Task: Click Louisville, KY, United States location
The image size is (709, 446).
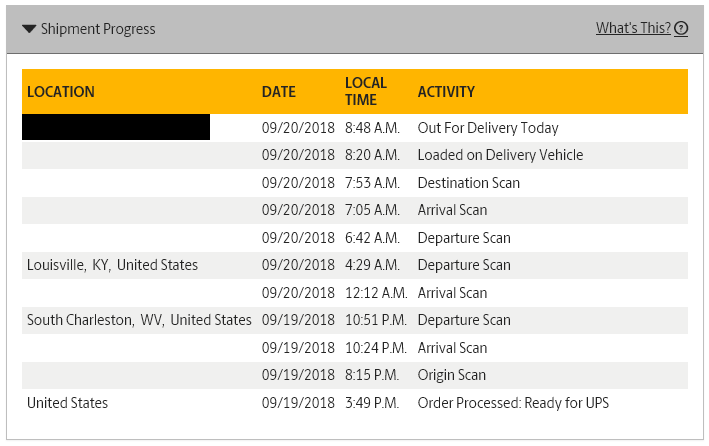Action: click(112, 265)
